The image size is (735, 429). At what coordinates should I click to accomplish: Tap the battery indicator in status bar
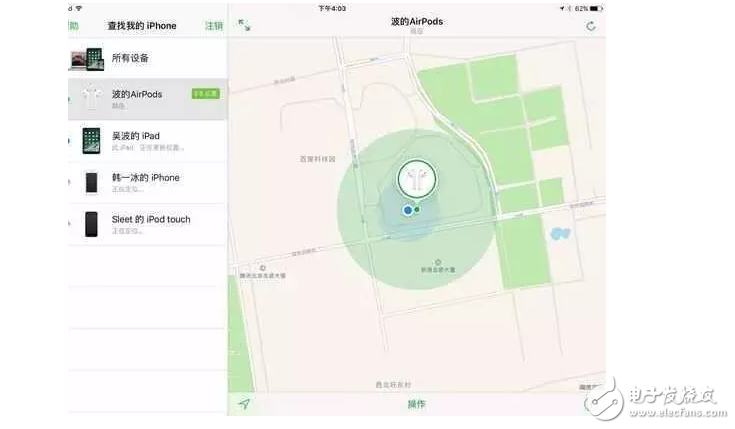click(x=595, y=8)
